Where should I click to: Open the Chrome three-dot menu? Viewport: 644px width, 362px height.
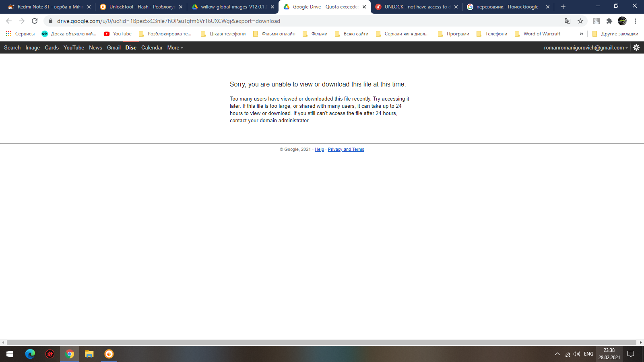point(635,21)
